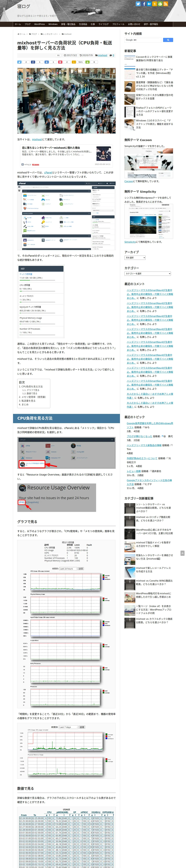The width and height of the screenshot is (186, 868).
Task: Click the cPanel link in the article text
Action: [x=48, y=173]
